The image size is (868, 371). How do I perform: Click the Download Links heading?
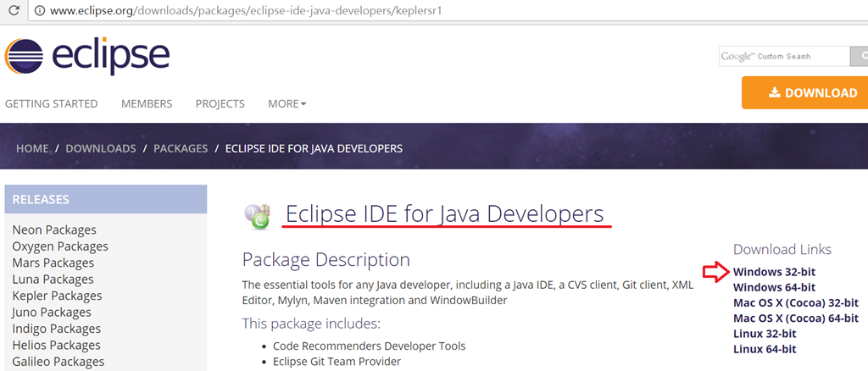tap(782, 249)
